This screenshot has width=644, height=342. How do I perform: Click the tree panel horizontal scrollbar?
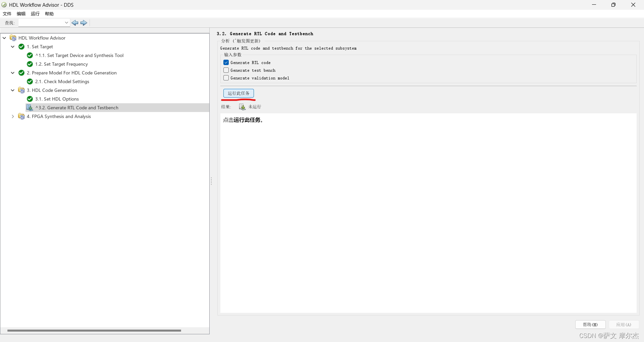94,331
